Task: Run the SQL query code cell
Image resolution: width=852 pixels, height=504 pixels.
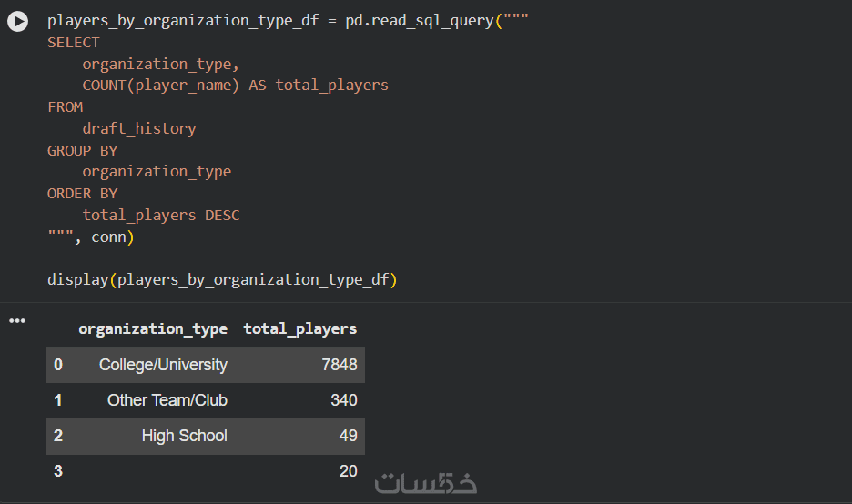Action: coord(18,21)
